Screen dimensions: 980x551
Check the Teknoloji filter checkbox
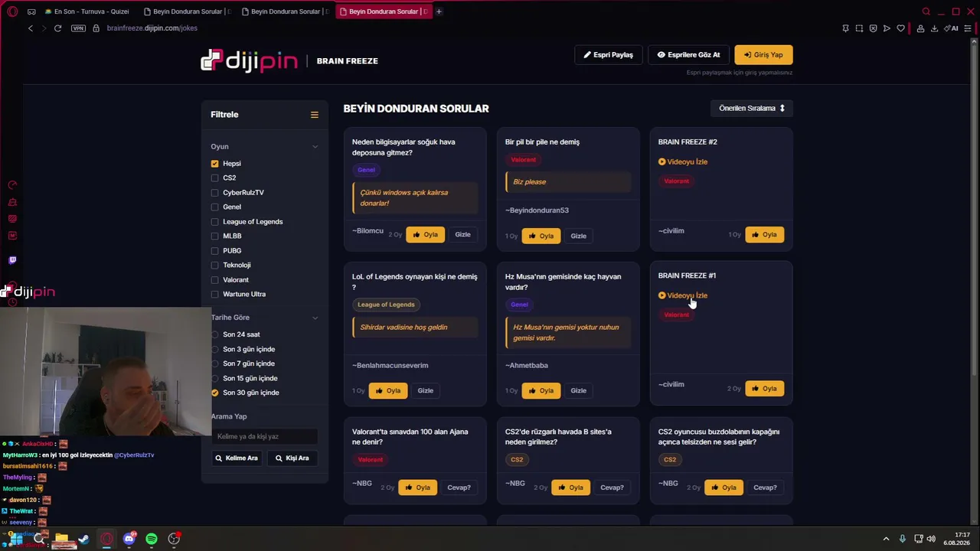214,266
